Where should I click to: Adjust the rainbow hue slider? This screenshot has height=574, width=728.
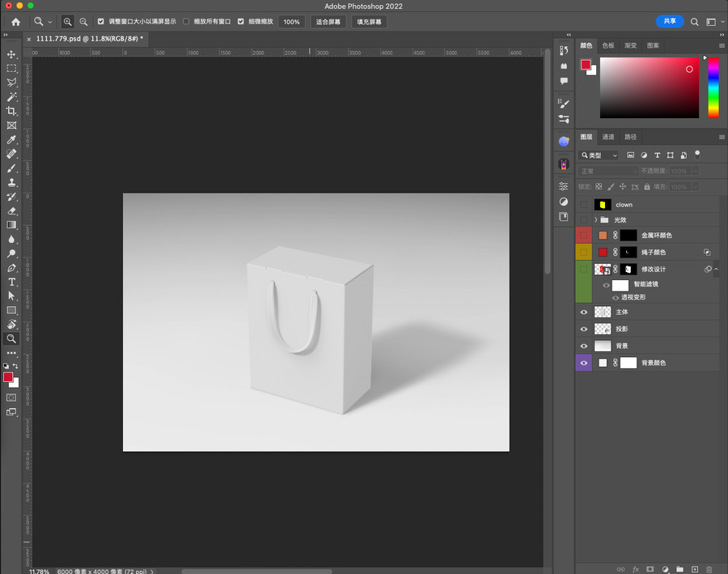point(713,88)
